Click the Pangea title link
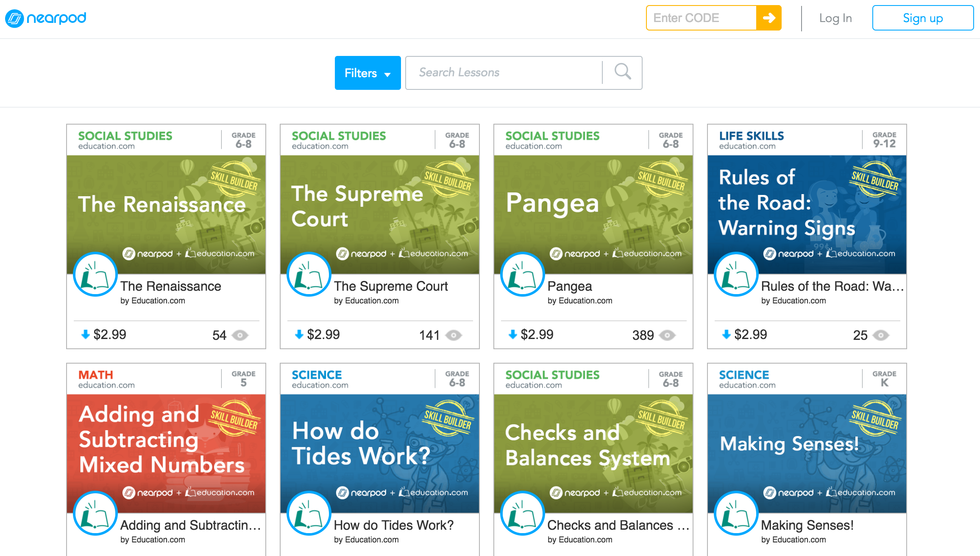980x556 pixels. click(570, 286)
